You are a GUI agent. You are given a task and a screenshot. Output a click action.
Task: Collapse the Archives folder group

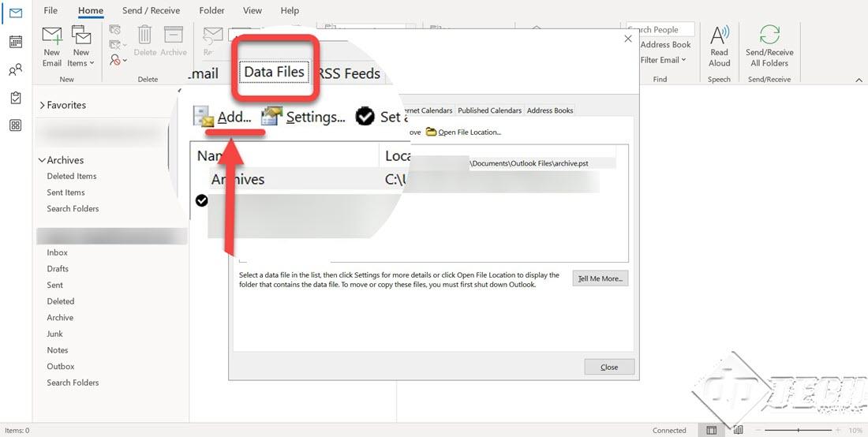click(42, 160)
